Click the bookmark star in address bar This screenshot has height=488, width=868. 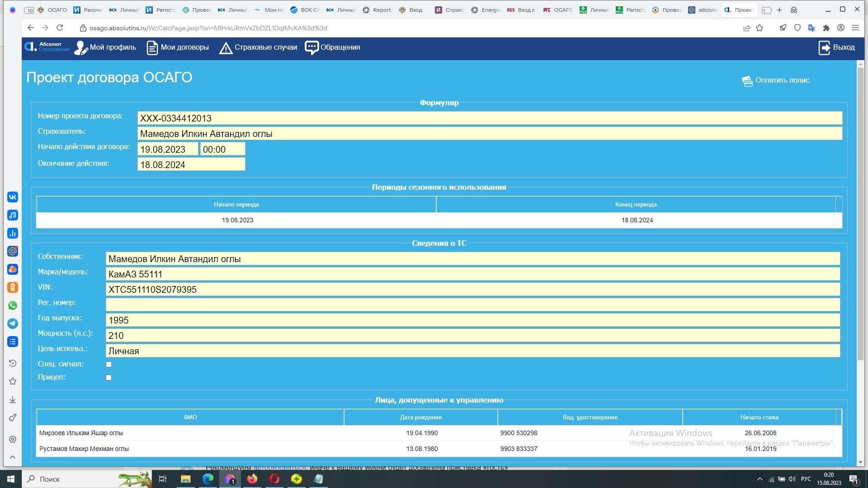[x=759, y=28]
